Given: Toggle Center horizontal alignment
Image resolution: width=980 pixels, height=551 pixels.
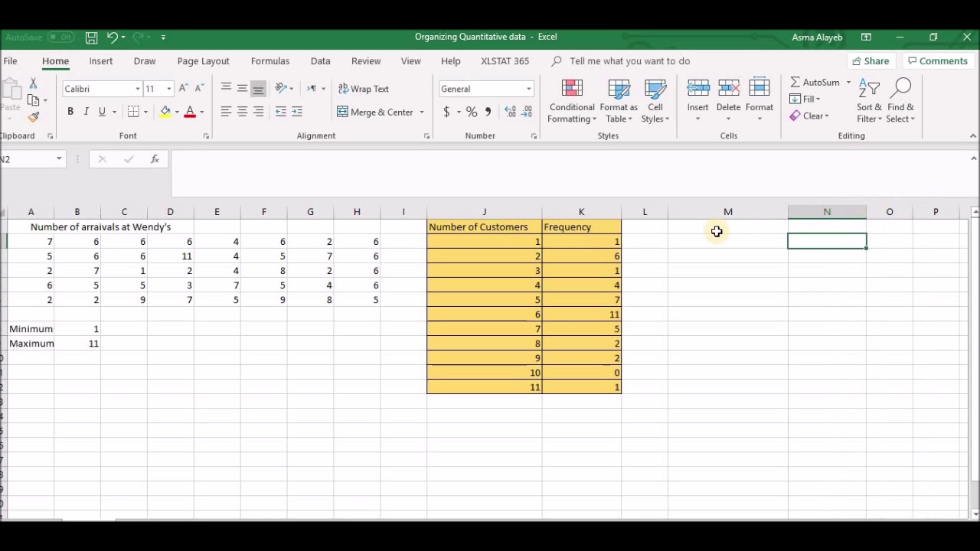Looking at the screenshot, I should click(x=242, y=112).
